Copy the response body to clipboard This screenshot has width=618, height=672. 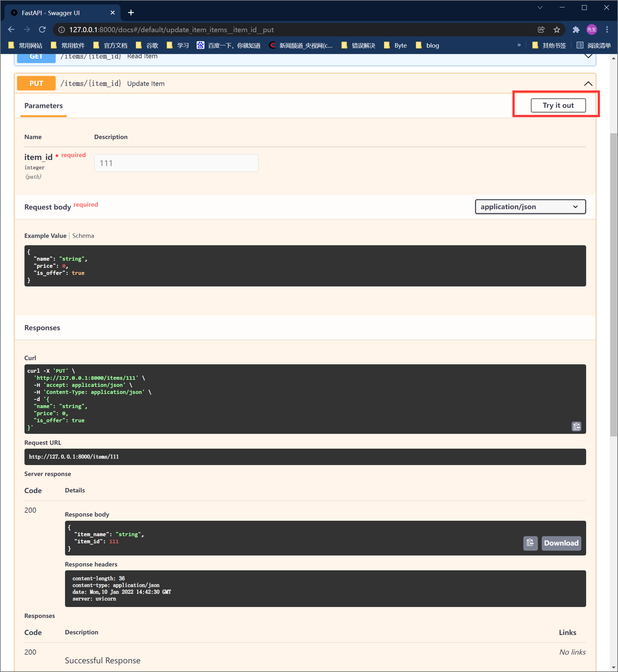(x=530, y=543)
